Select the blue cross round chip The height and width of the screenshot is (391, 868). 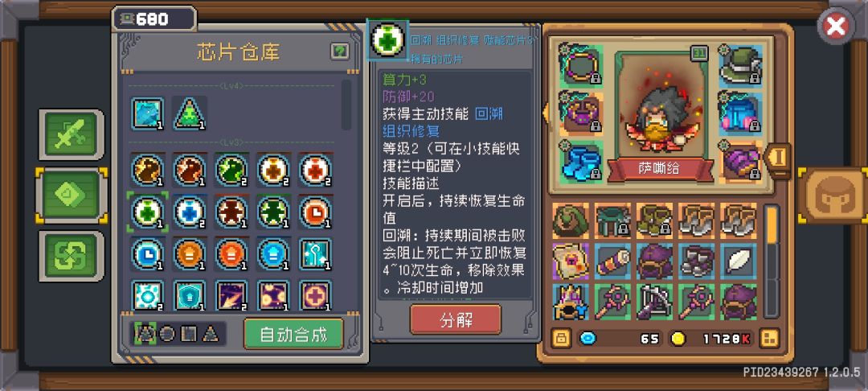coord(190,211)
